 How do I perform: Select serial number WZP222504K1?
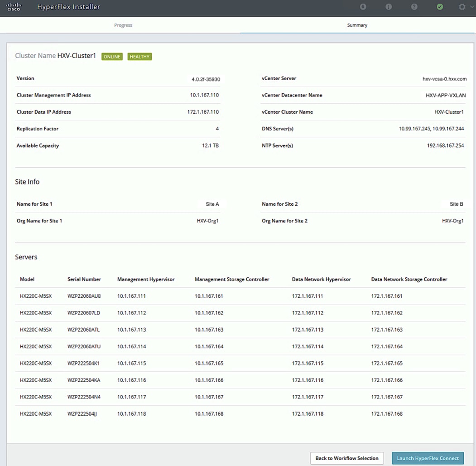point(83,363)
